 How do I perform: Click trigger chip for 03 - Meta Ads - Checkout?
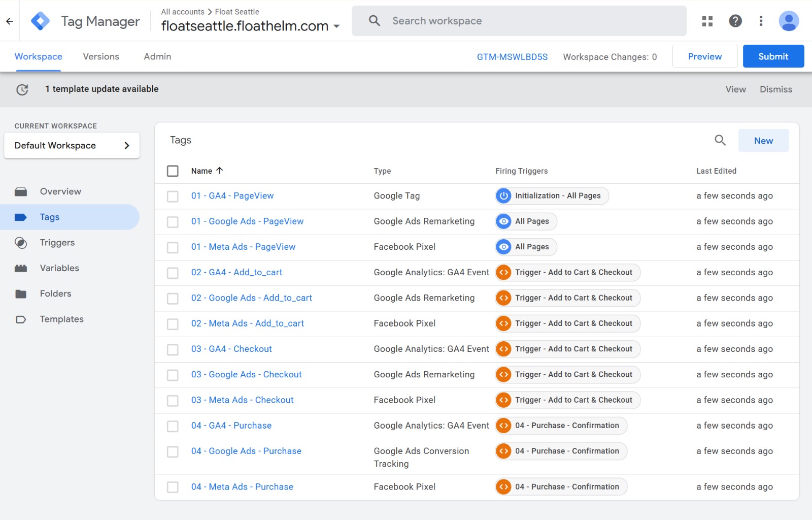click(x=568, y=400)
